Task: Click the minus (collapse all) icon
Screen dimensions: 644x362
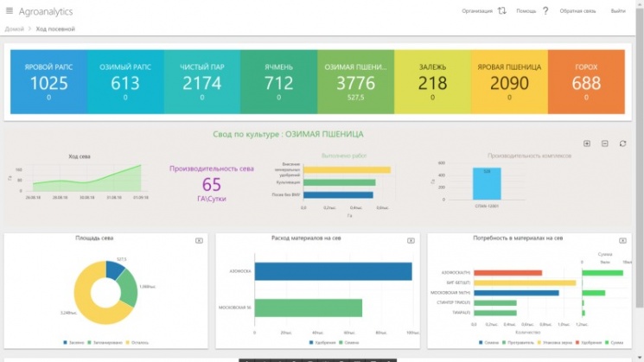Action: (604, 143)
